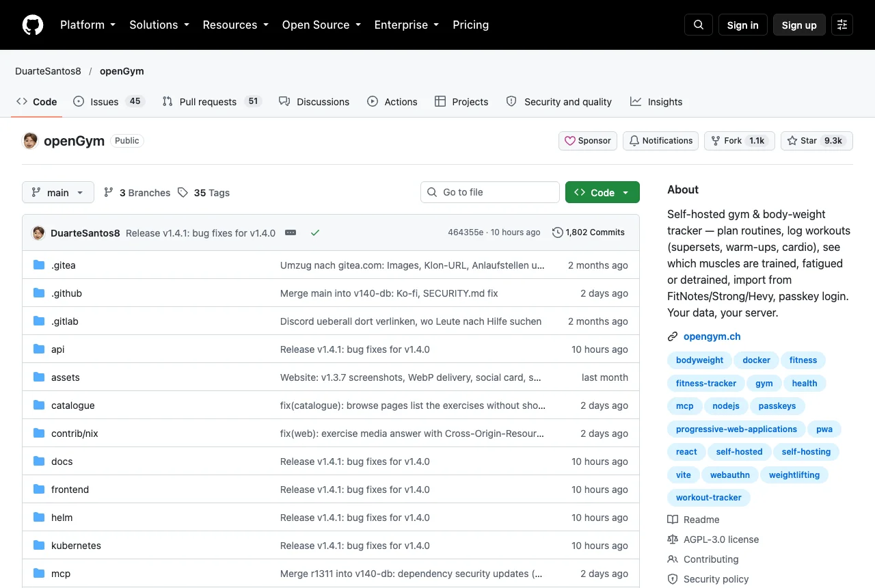View the green checkmark commit status
The height and width of the screenshot is (588, 875).
315,232
